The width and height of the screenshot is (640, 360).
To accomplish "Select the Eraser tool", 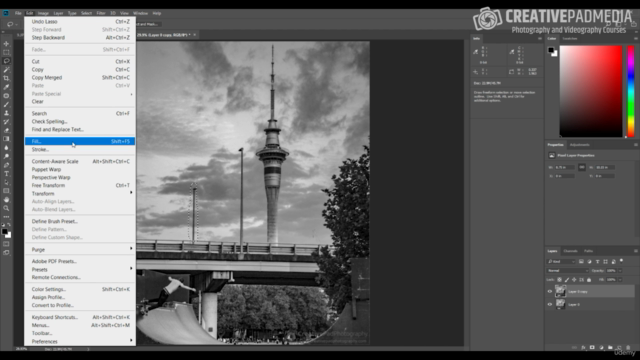I will click(x=6, y=131).
